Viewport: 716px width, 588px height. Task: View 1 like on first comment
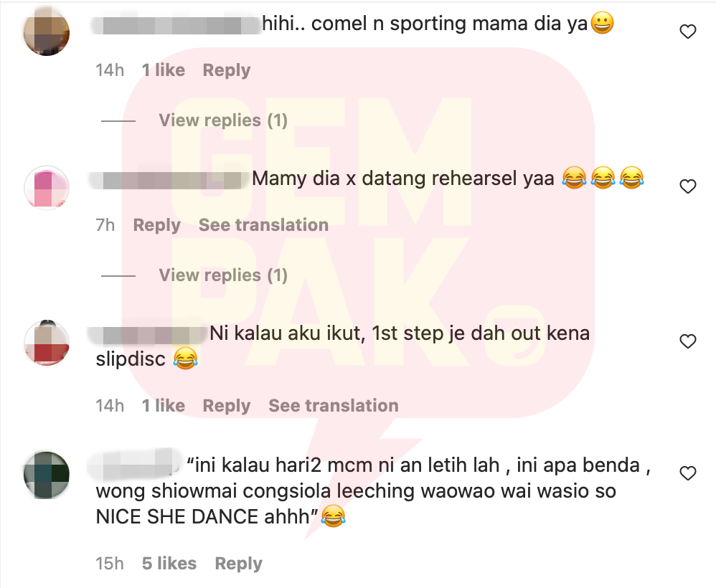[x=163, y=70]
